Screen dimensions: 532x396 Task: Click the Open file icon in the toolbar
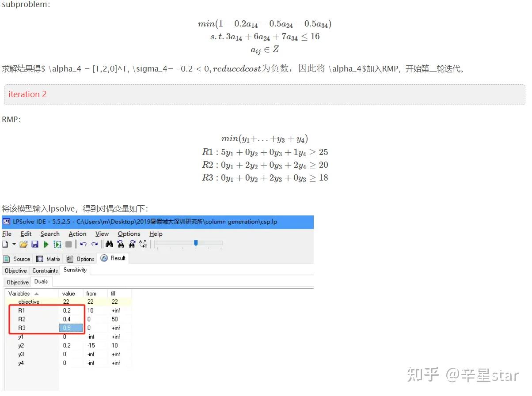(x=24, y=244)
